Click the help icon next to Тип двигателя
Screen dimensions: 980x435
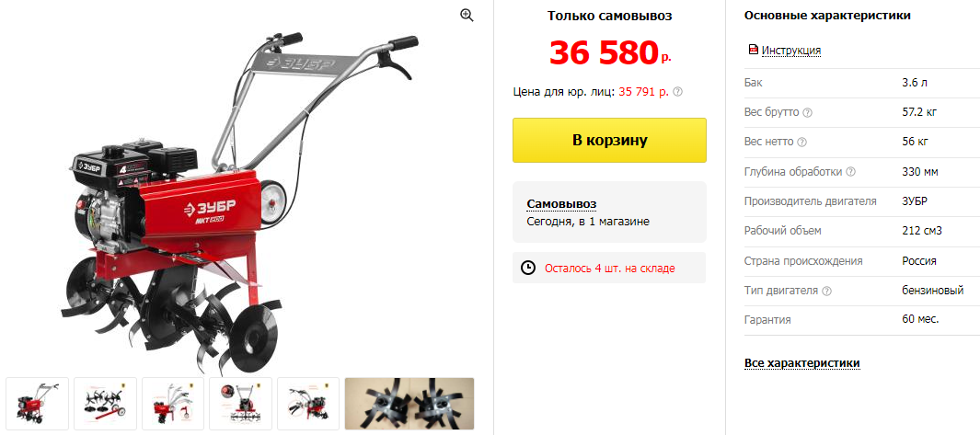827,291
